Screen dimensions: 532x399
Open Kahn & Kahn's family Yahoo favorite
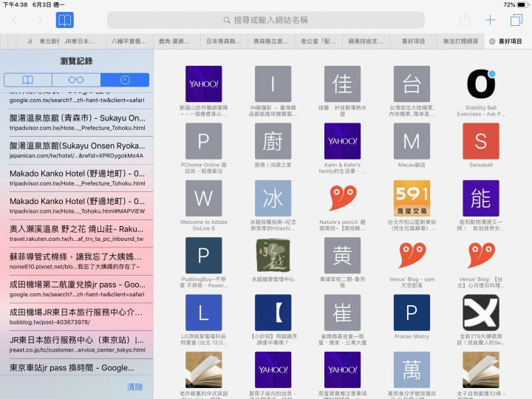tap(342, 141)
